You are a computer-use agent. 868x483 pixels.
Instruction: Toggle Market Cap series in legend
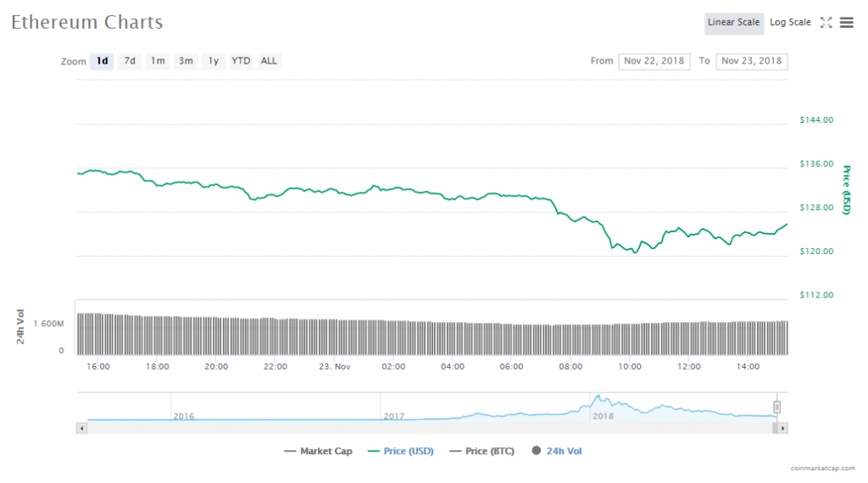(319, 452)
